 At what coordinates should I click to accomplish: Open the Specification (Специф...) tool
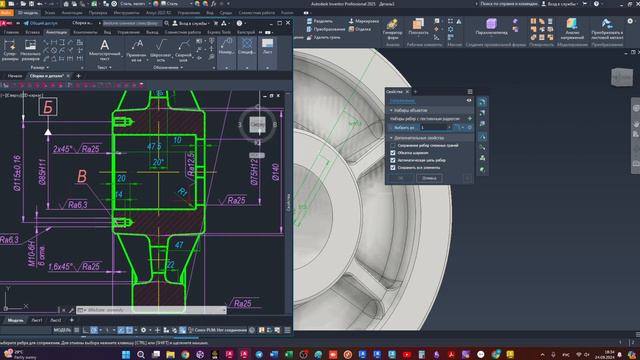pyautogui.click(x=247, y=47)
